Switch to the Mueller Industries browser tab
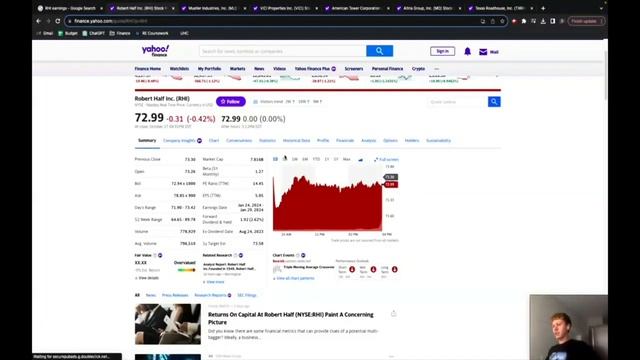The height and width of the screenshot is (360, 640). 212,8
